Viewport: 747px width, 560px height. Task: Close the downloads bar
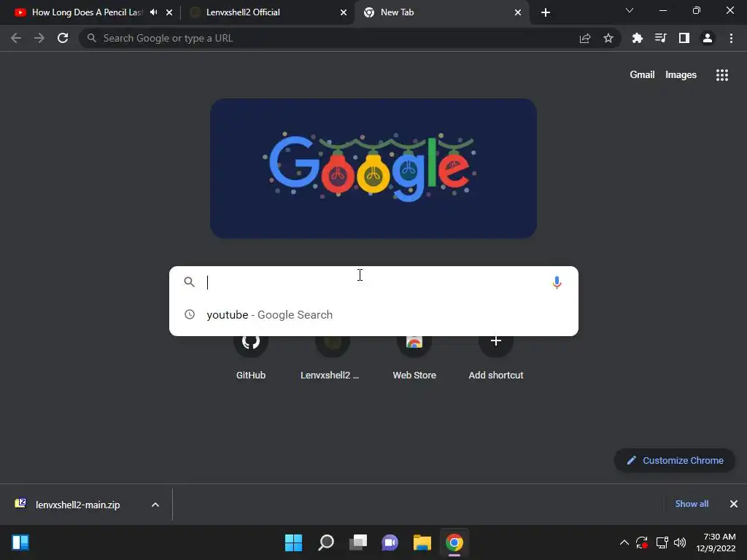(734, 504)
